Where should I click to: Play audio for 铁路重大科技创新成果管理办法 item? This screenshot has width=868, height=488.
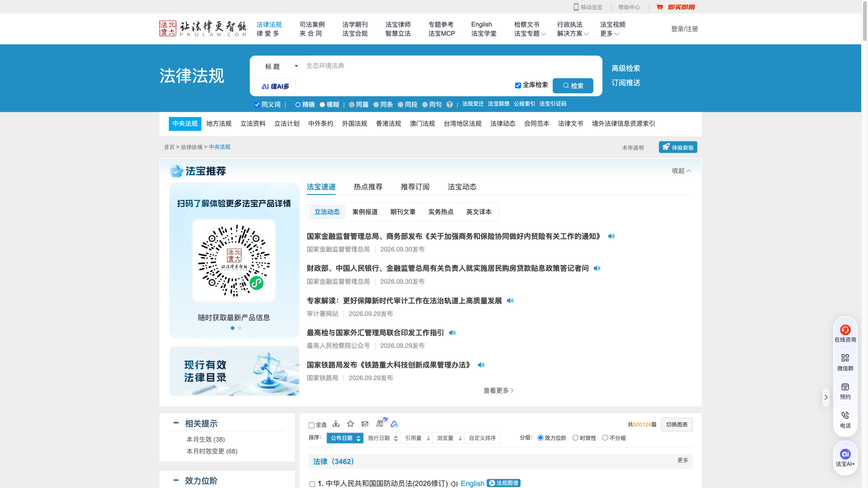click(x=481, y=365)
